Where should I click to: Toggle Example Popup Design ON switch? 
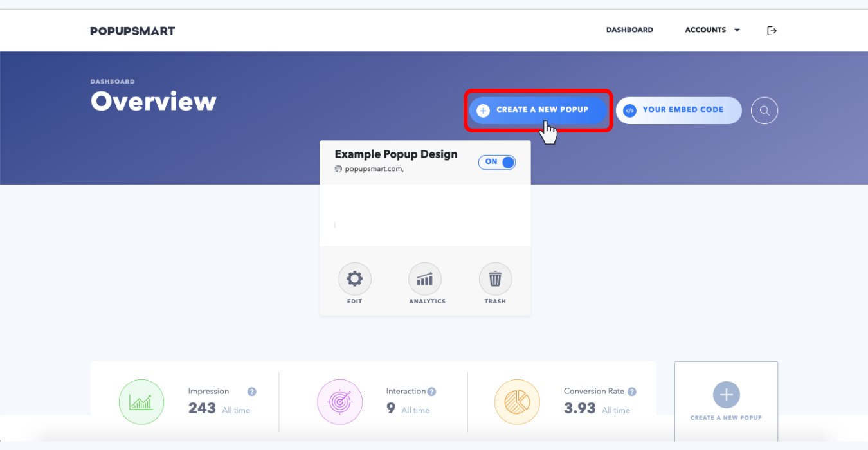[x=497, y=162]
